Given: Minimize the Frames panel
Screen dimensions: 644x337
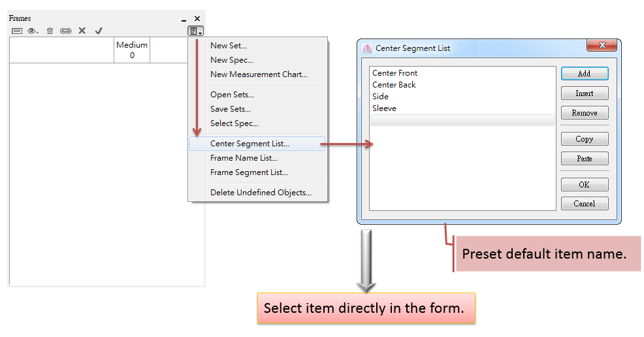Looking at the screenshot, I should coord(184,20).
